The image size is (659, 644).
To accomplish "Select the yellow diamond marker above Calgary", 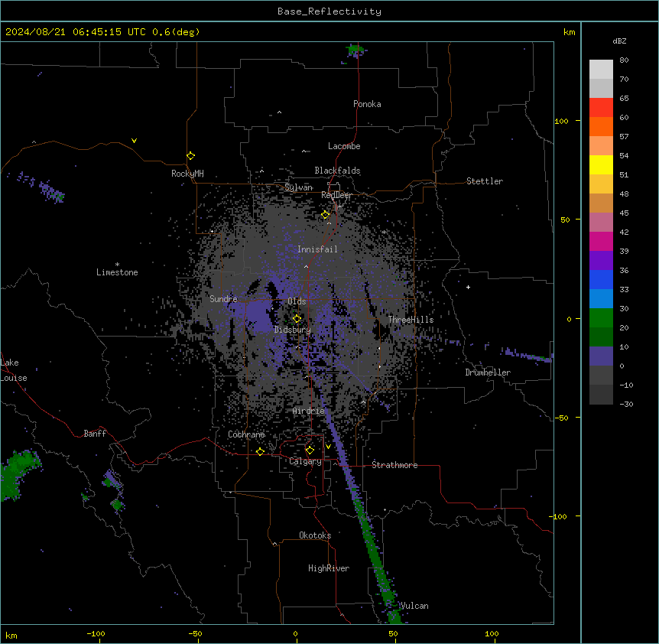I will (310, 450).
